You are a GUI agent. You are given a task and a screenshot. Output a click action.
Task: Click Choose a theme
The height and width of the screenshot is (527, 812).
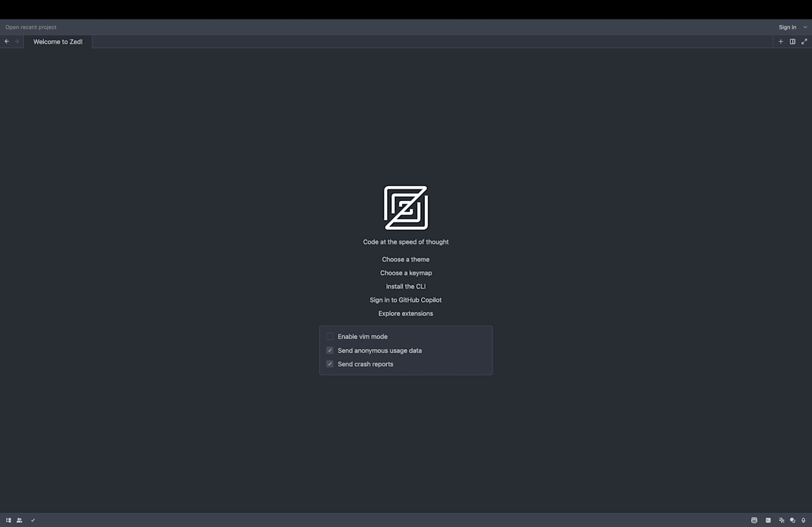(x=405, y=260)
